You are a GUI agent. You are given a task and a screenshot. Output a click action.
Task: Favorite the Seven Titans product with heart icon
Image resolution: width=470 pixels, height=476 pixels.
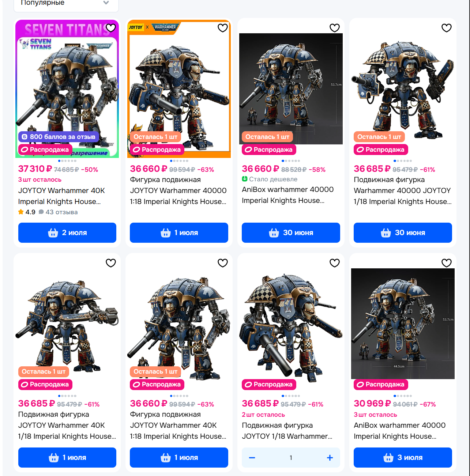[111, 28]
